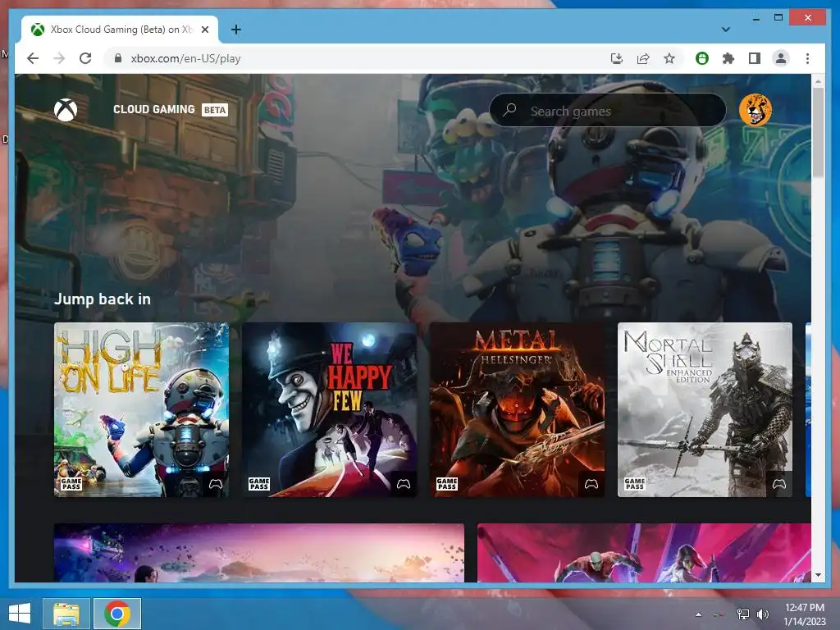The image size is (840, 630).
Task: Click the Jump back in heading
Action: click(103, 299)
